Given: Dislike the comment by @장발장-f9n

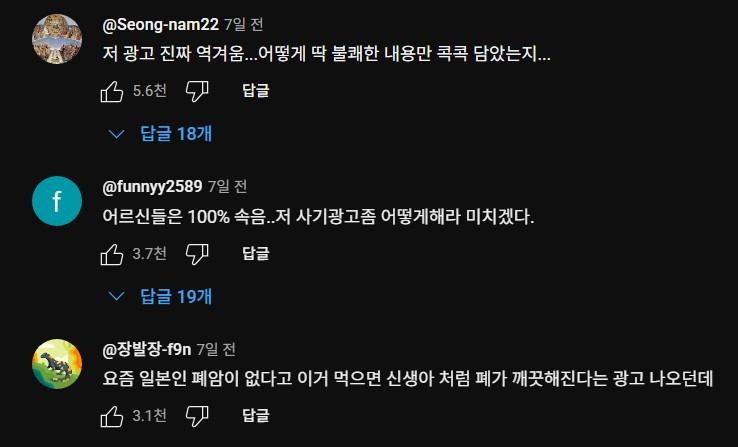Looking at the screenshot, I should (x=197, y=416).
